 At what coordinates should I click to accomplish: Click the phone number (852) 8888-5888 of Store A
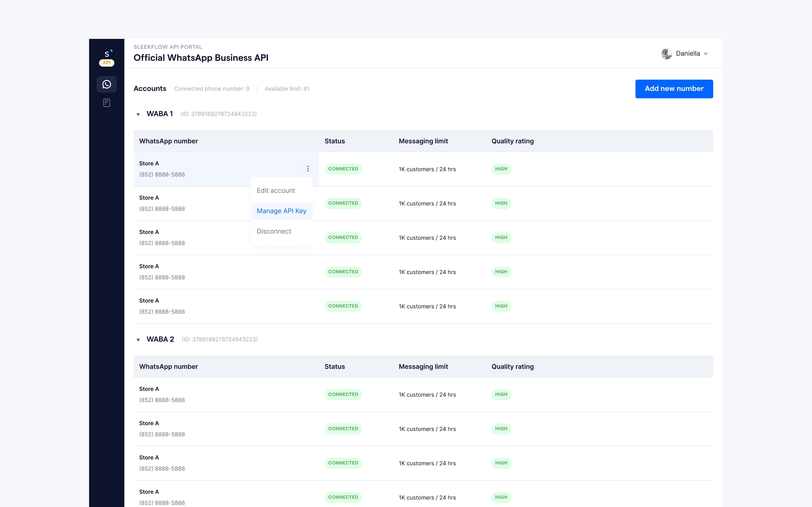pyautogui.click(x=162, y=174)
